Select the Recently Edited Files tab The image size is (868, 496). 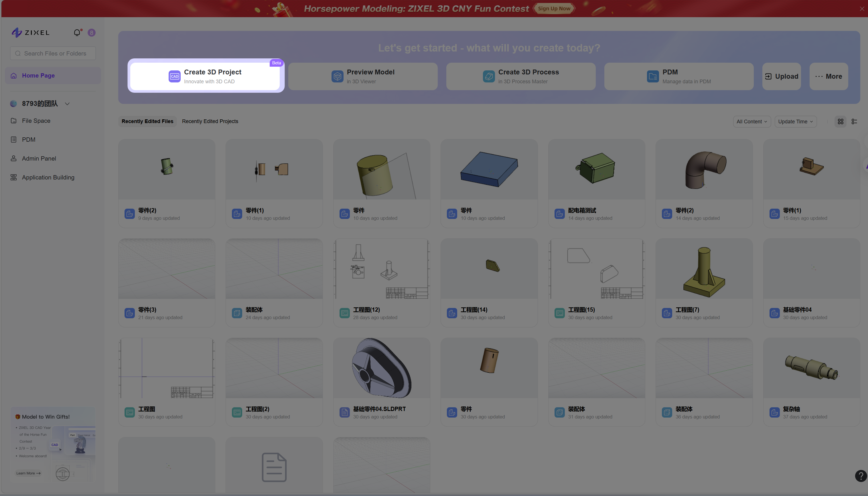(x=147, y=121)
